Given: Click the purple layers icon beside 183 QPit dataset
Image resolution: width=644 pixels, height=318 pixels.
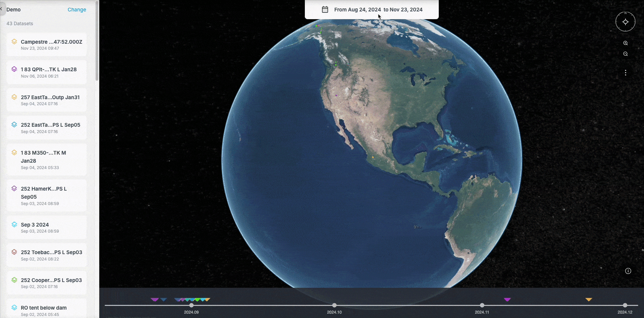Looking at the screenshot, I should [x=14, y=69].
